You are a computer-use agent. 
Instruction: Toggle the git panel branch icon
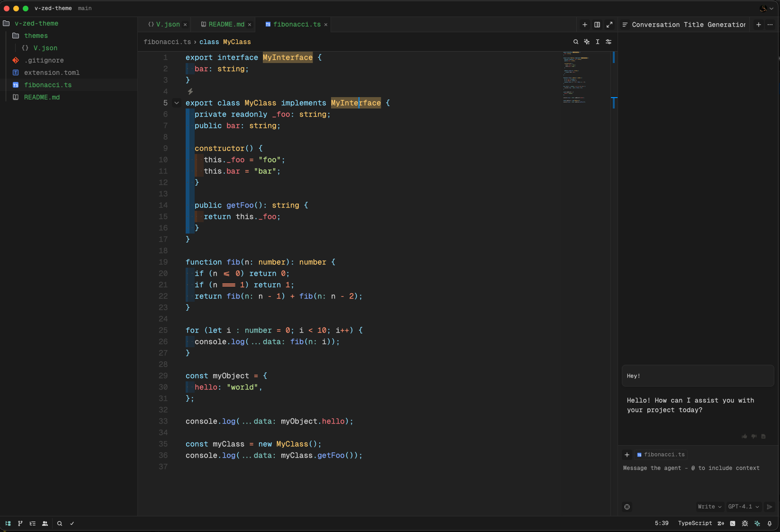pyautogui.click(x=20, y=523)
